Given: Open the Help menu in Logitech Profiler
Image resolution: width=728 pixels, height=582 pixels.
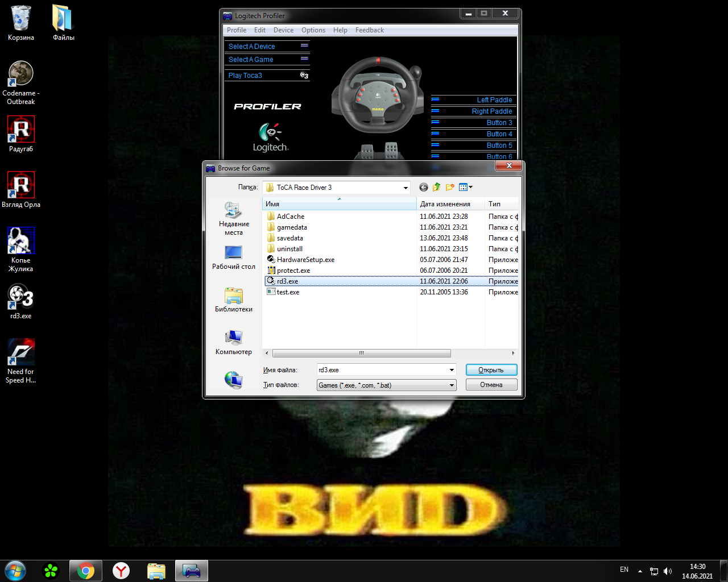Looking at the screenshot, I should pyautogui.click(x=340, y=30).
